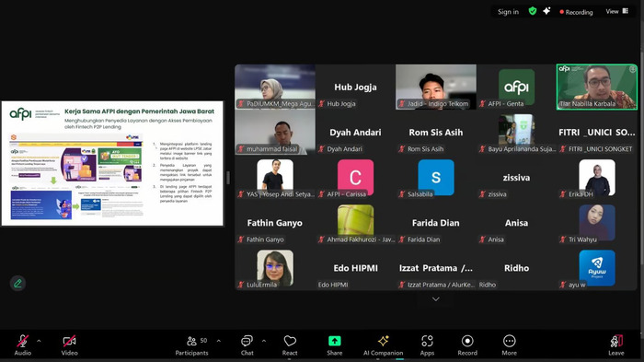
Task: Expand chat options caret
Action: click(x=264, y=341)
